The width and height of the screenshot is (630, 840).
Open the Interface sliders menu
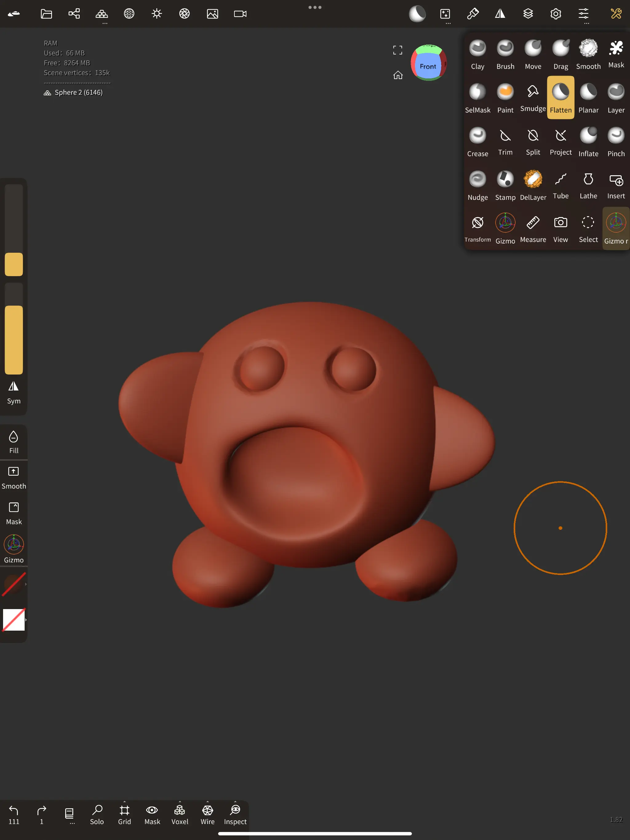click(584, 14)
